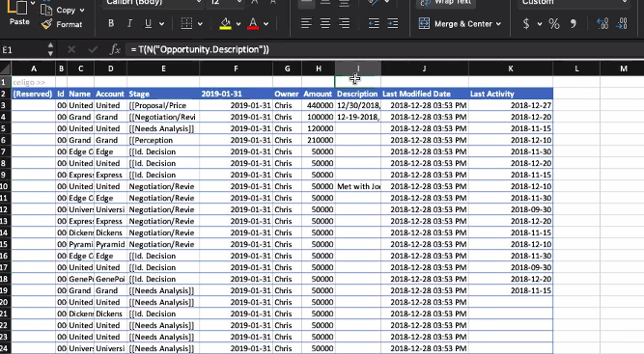644x354 pixels.
Task: Click the 'Last Modified Date' header cell
Action: tap(424, 94)
